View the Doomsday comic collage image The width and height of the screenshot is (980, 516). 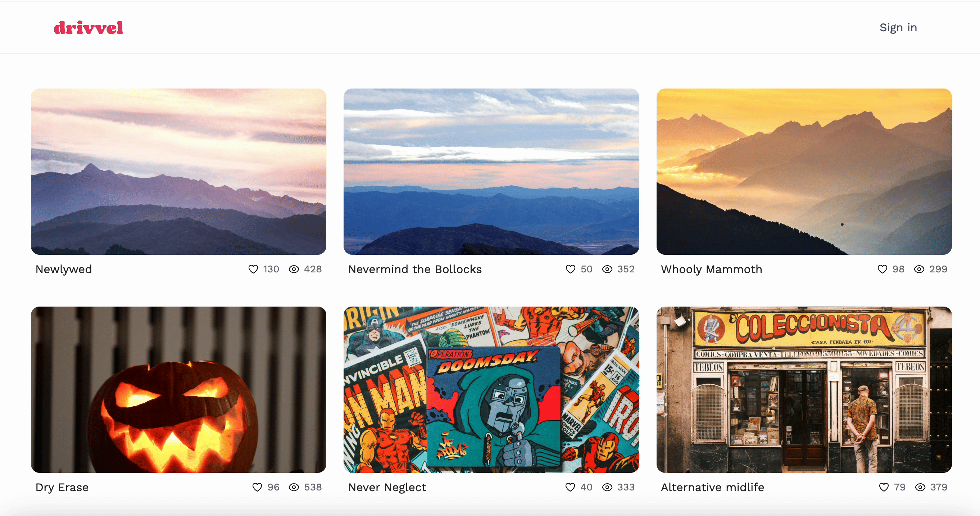[x=491, y=390]
